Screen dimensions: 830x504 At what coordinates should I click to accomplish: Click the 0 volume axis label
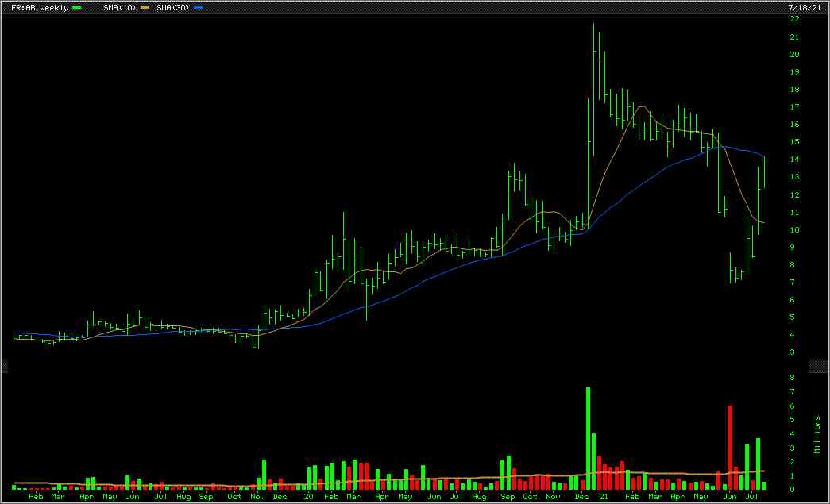(x=793, y=490)
